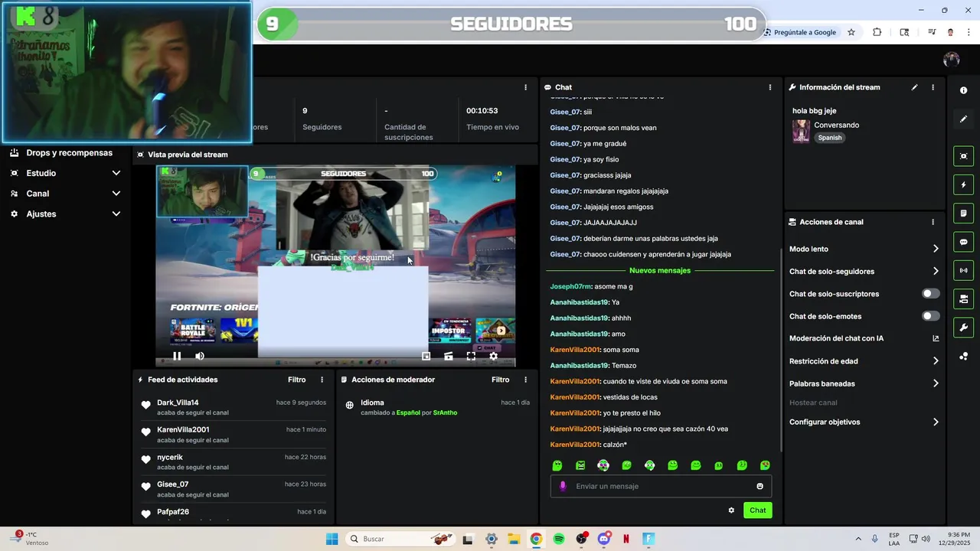Select the last heart-eyes emote in chat row

(765, 465)
